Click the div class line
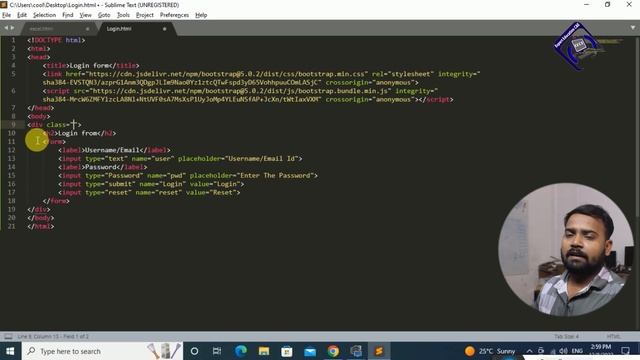 click(54, 124)
